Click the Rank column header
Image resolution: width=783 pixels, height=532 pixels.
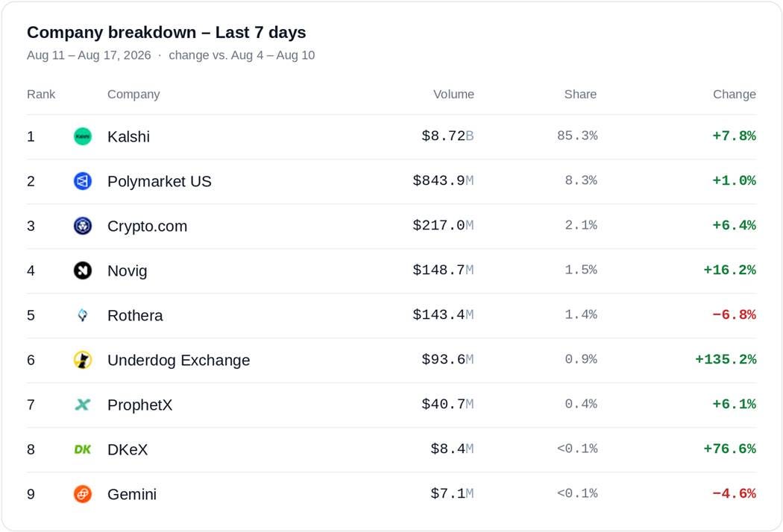[41, 95]
